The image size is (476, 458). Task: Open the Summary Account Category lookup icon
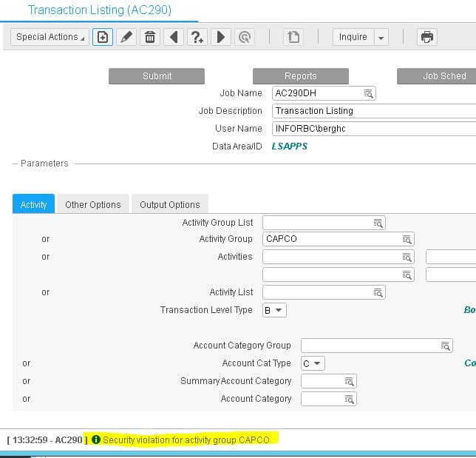click(x=350, y=381)
